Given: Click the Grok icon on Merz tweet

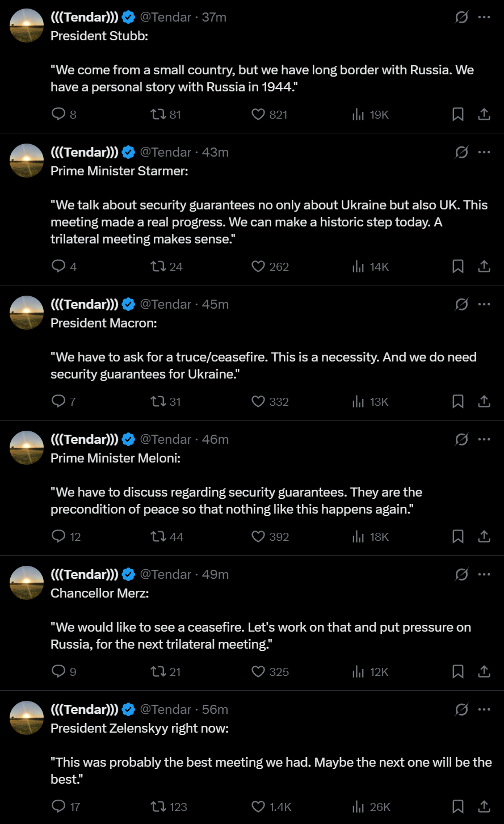Looking at the screenshot, I should coord(461,575).
